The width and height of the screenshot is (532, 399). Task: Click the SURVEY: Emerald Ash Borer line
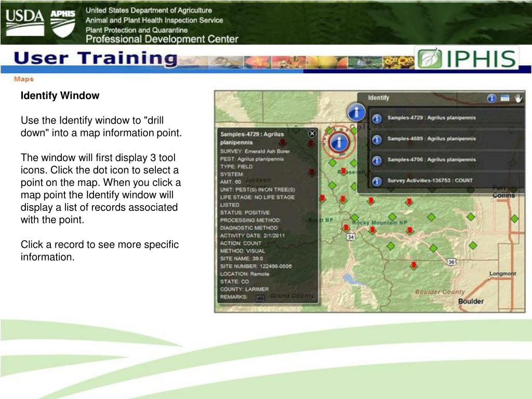click(255, 151)
